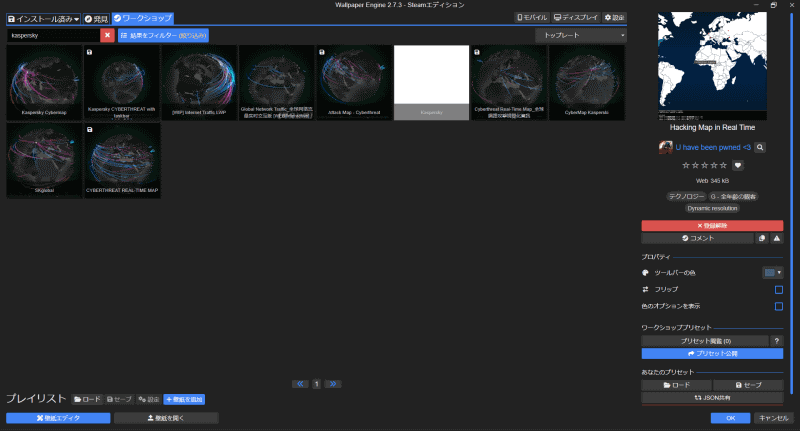
Task: Save the playlist with セーブ button
Action: tap(119, 399)
